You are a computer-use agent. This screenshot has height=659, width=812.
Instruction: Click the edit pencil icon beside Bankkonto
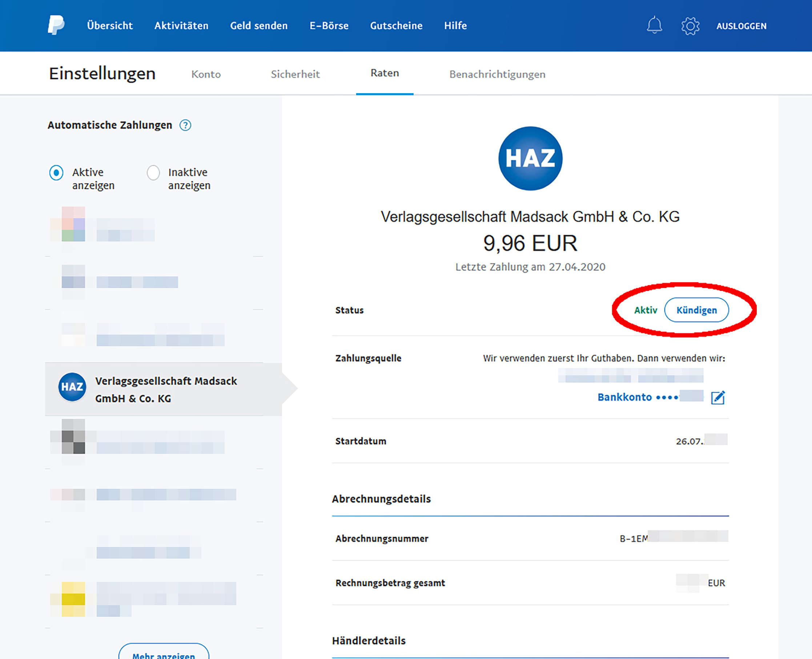pyautogui.click(x=717, y=398)
